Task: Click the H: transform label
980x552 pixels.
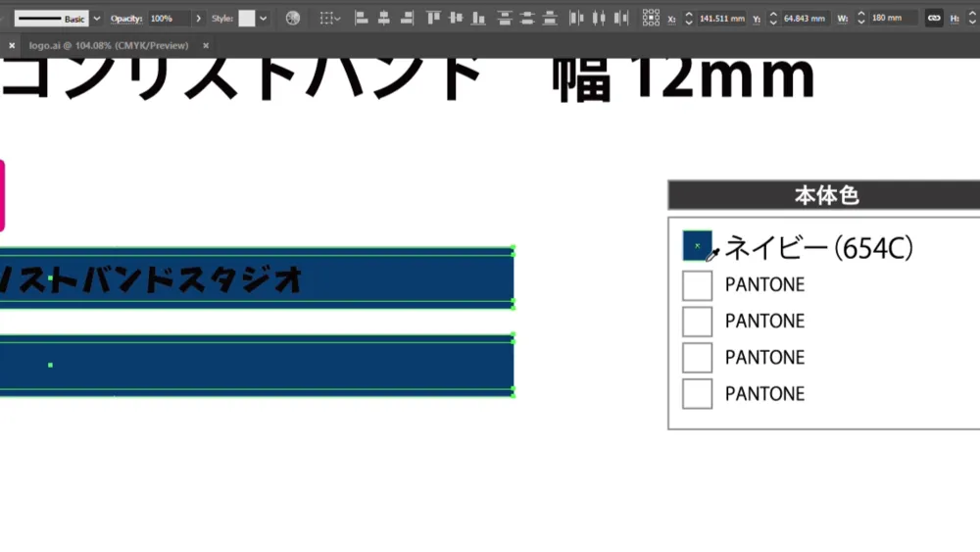Action: pyautogui.click(x=955, y=19)
